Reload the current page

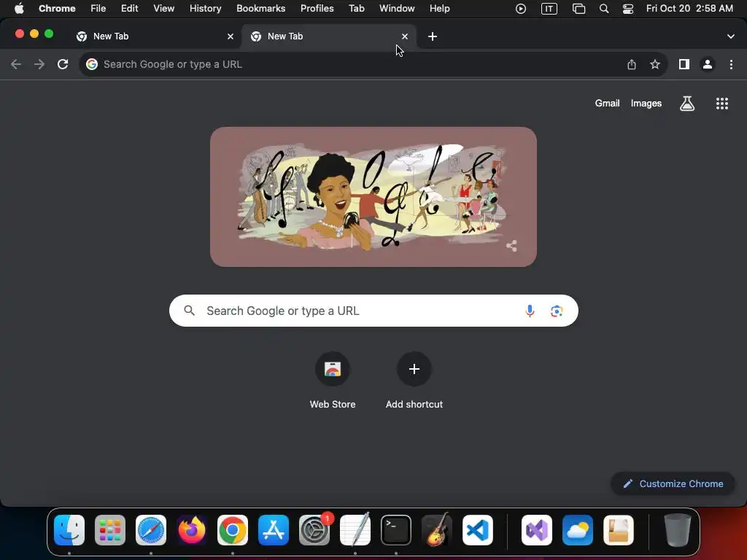click(63, 64)
